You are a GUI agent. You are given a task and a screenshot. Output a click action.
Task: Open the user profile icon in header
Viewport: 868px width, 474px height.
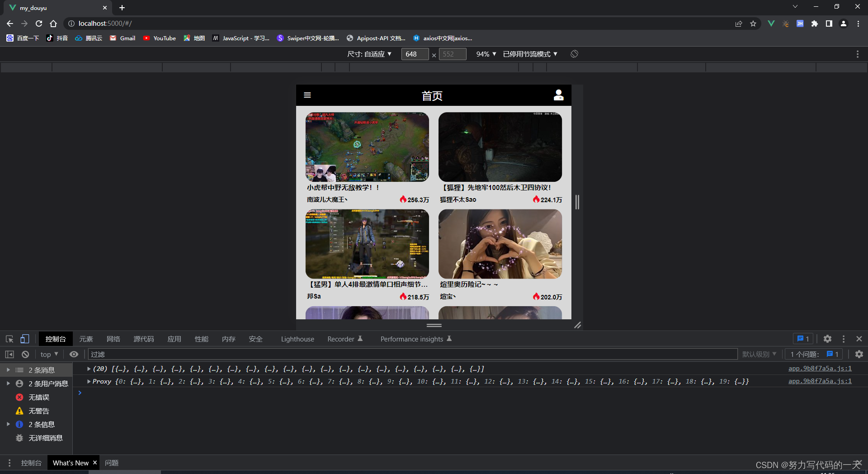click(x=559, y=95)
